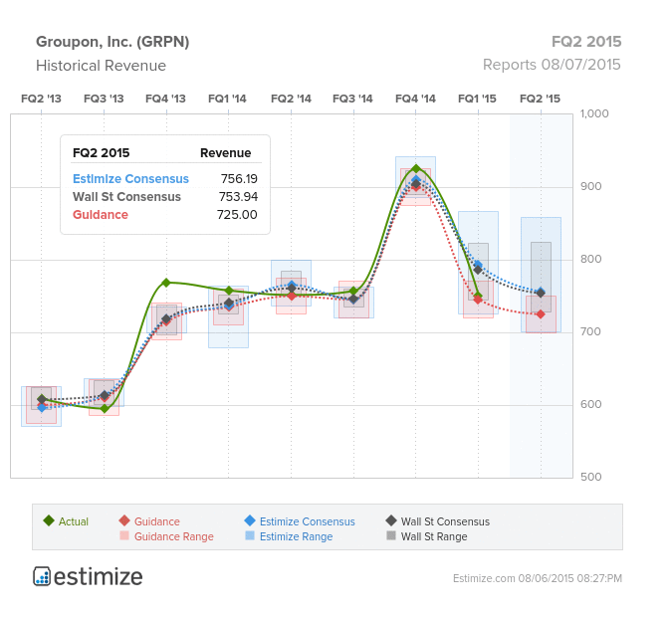Click the estimize logo icon
This screenshot has height=617, width=672.
[x=42, y=576]
